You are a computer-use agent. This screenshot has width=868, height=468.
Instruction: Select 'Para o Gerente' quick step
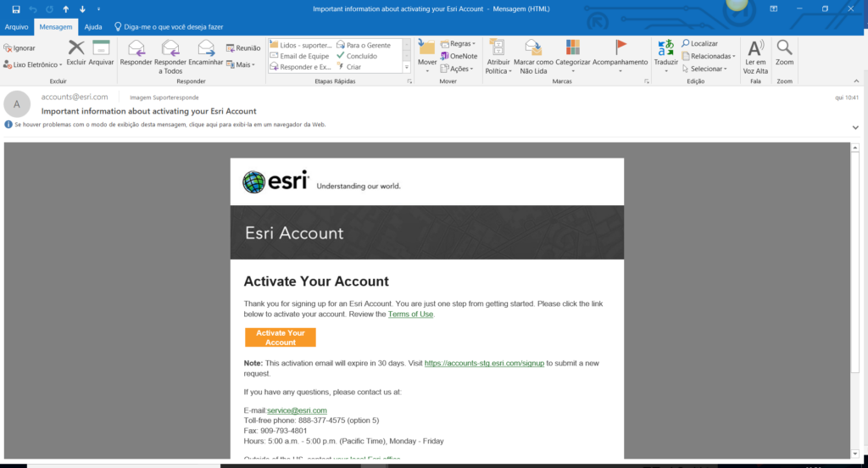pos(364,45)
